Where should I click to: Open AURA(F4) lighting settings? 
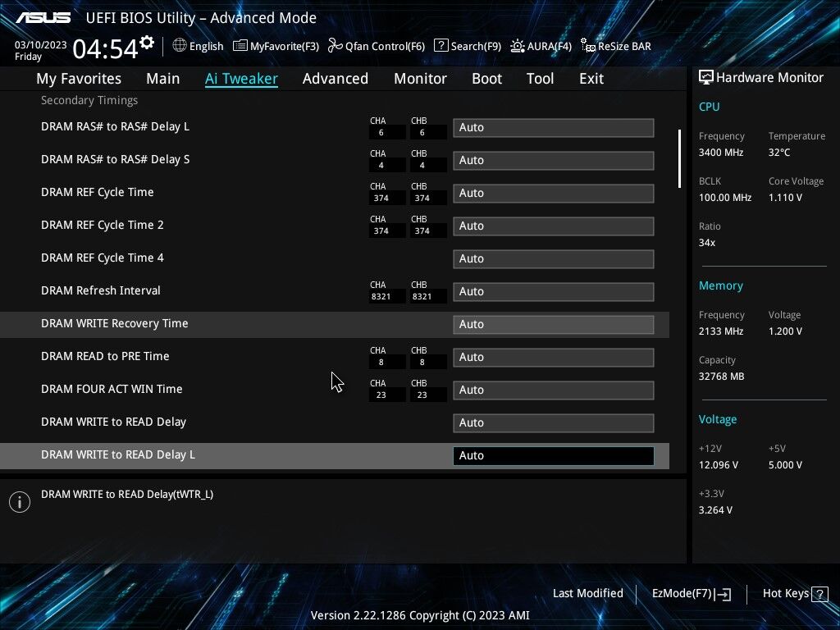click(x=541, y=46)
